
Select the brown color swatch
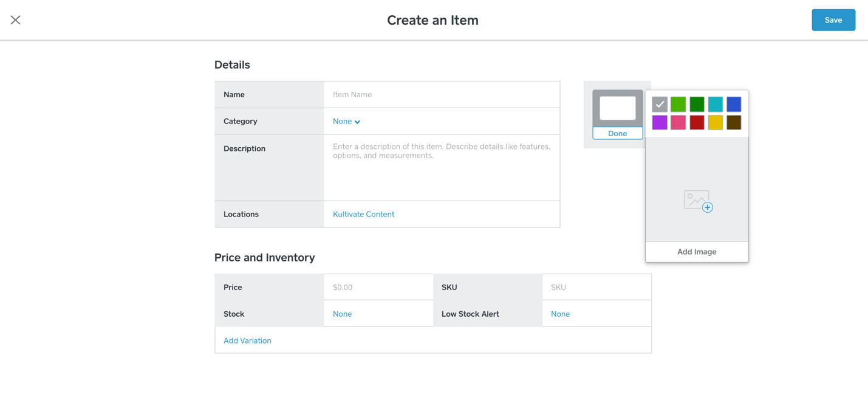coord(734,122)
